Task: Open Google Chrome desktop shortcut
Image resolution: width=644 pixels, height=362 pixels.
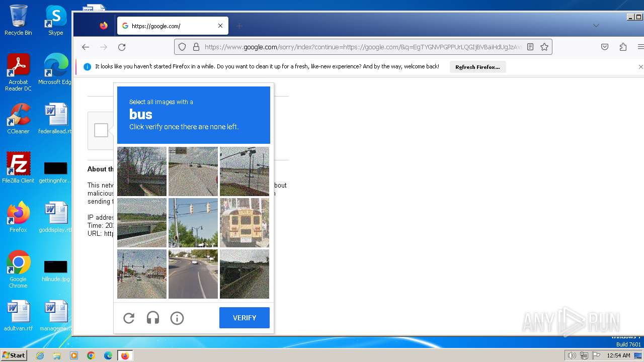Action: pos(18,269)
